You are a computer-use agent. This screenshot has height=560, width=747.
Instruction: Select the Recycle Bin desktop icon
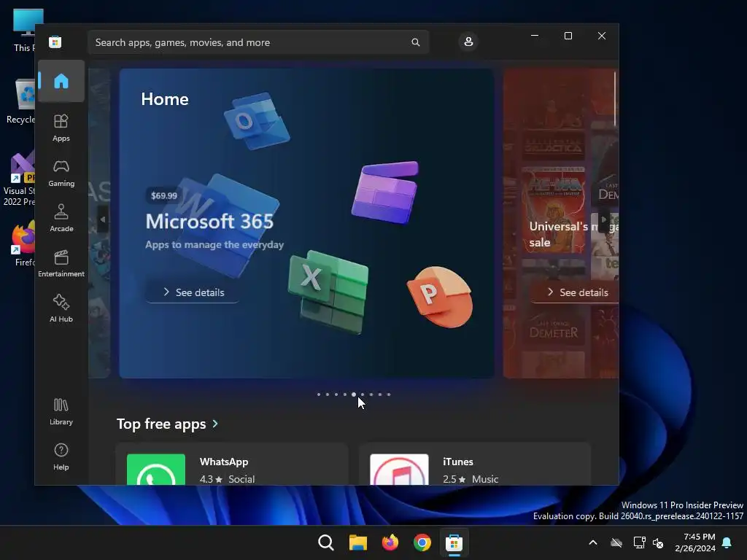click(x=21, y=101)
